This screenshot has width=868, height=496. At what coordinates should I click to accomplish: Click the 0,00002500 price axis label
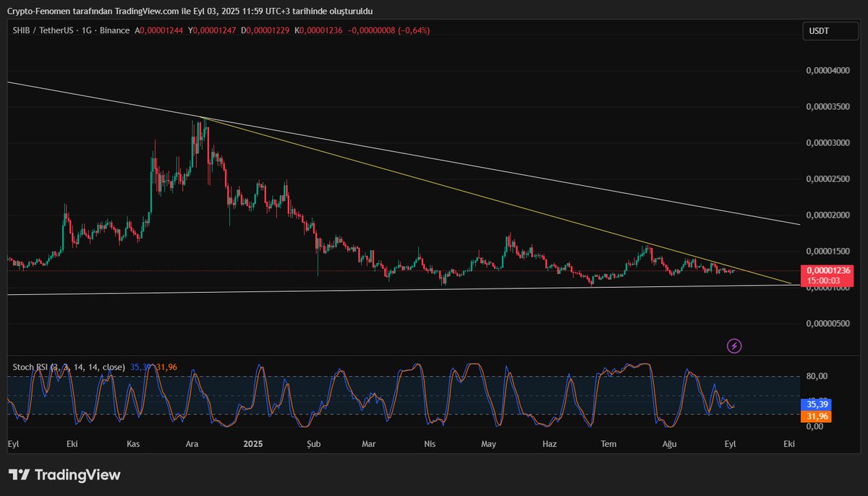click(x=828, y=179)
